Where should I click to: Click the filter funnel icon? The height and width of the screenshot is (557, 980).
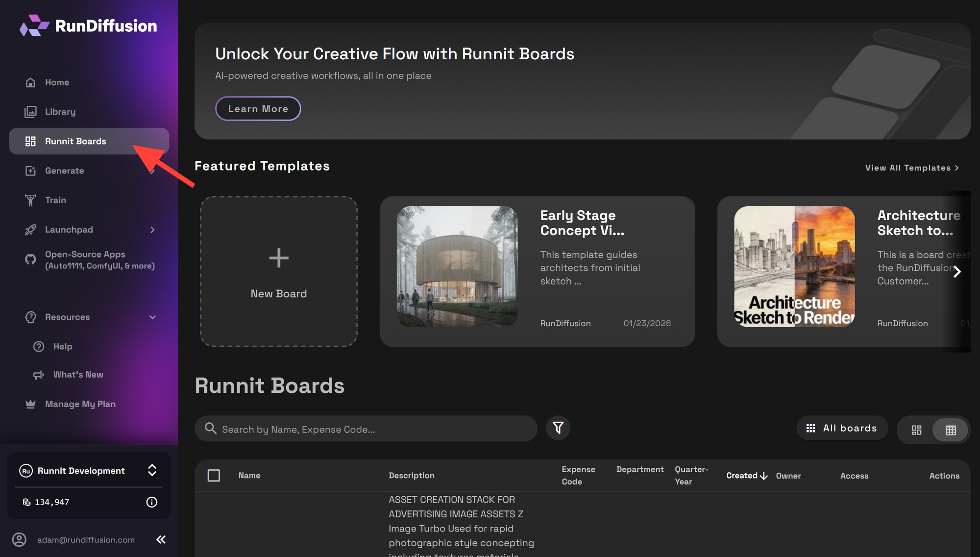(558, 428)
